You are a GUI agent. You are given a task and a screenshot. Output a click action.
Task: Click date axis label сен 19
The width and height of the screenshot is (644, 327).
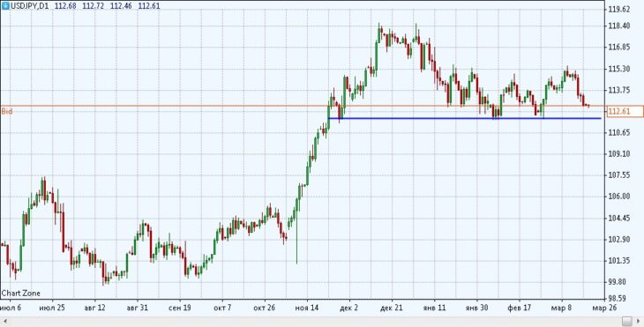[179, 308]
